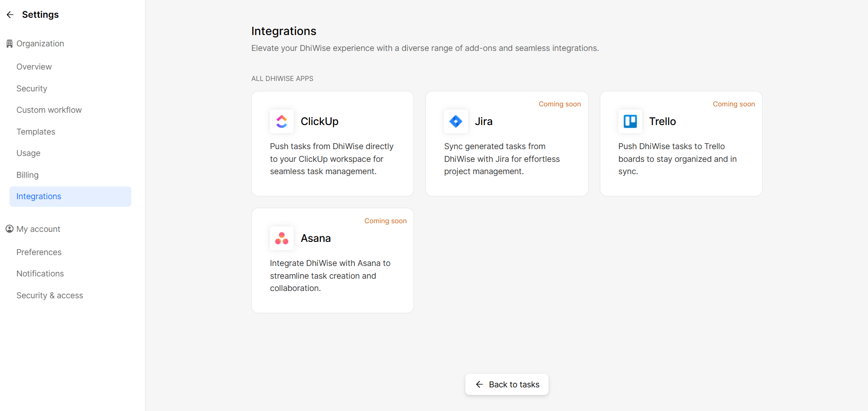Image resolution: width=868 pixels, height=411 pixels.
Task: Open the Templates section
Action: (x=36, y=132)
